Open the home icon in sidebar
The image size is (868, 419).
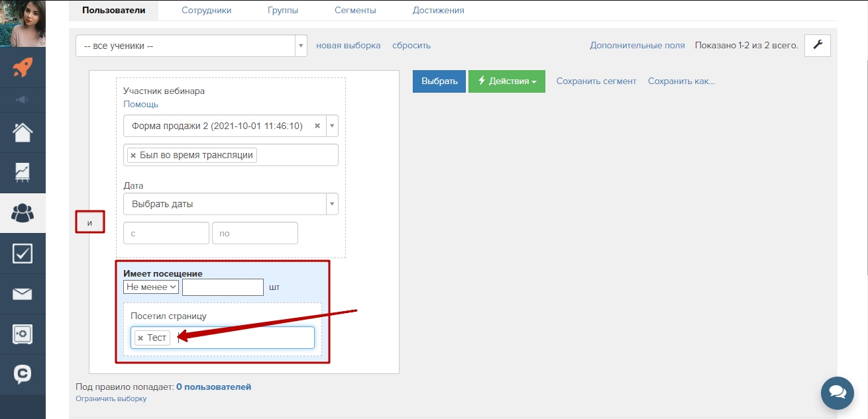click(x=23, y=132)
